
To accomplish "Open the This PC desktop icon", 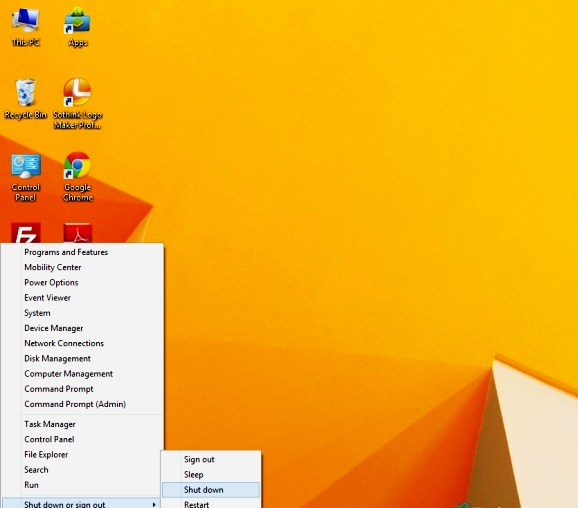I will [x=25, y=27].
